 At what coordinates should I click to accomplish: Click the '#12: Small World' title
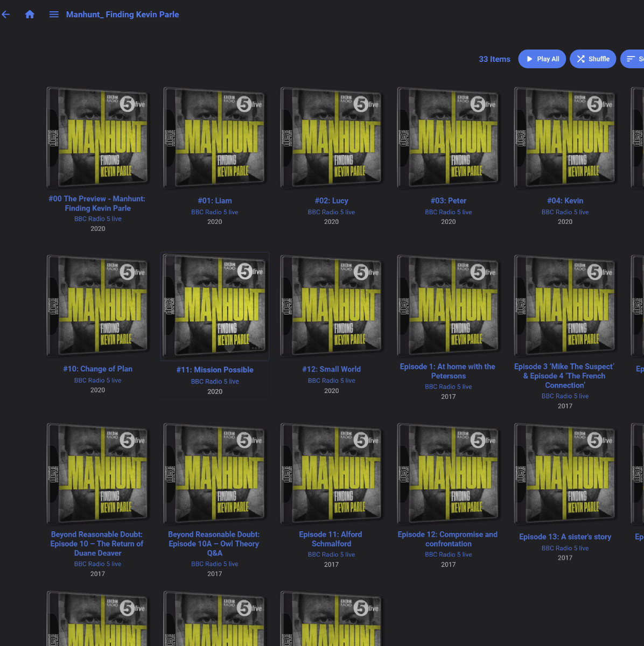331,369
